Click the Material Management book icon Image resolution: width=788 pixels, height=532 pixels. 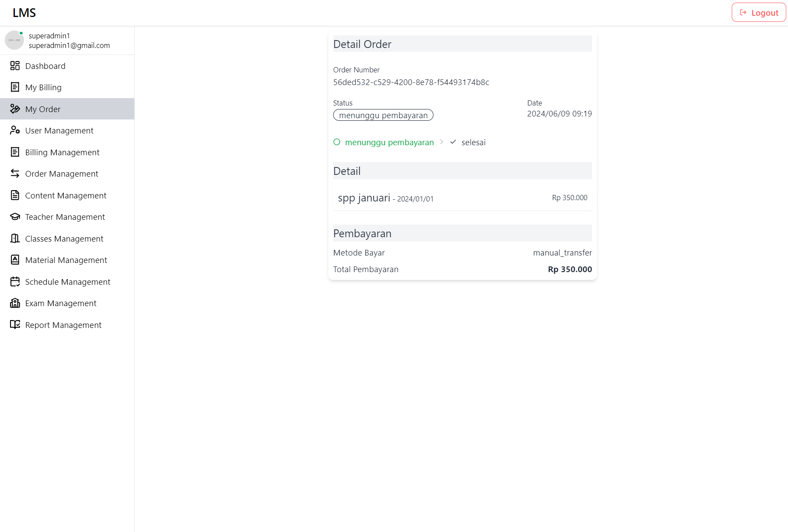coord(15,260)
